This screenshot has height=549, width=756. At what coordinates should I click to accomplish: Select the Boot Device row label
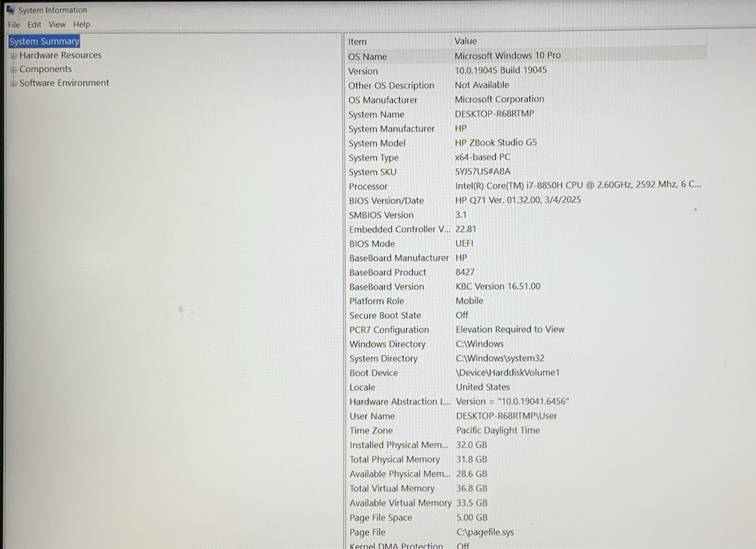[373, 373]
